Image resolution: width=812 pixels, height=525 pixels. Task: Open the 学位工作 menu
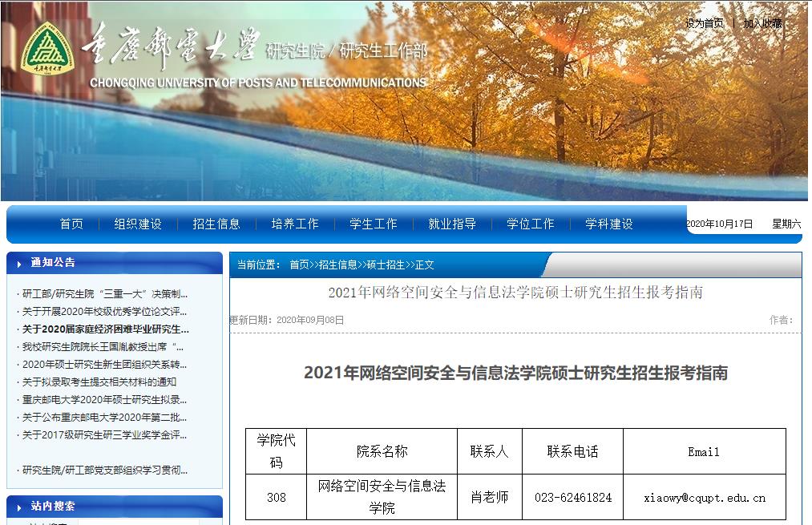coord(529,224)
